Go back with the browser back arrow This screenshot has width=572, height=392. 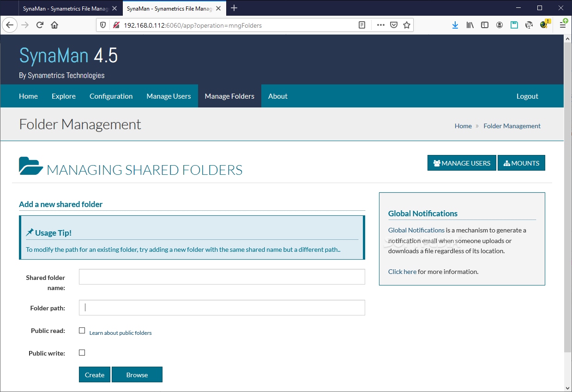click(10, 25)
